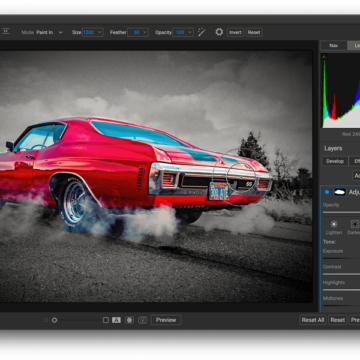Image resolution: width=360 pixels, height=360 pixels.
Task: Click the car photo in the canvas
Action: coord(156,176)
